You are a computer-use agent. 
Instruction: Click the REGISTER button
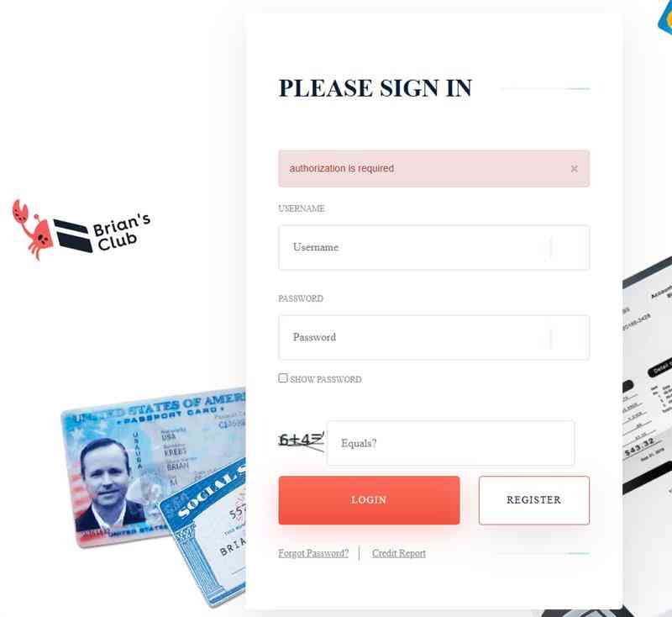(534, 500)
